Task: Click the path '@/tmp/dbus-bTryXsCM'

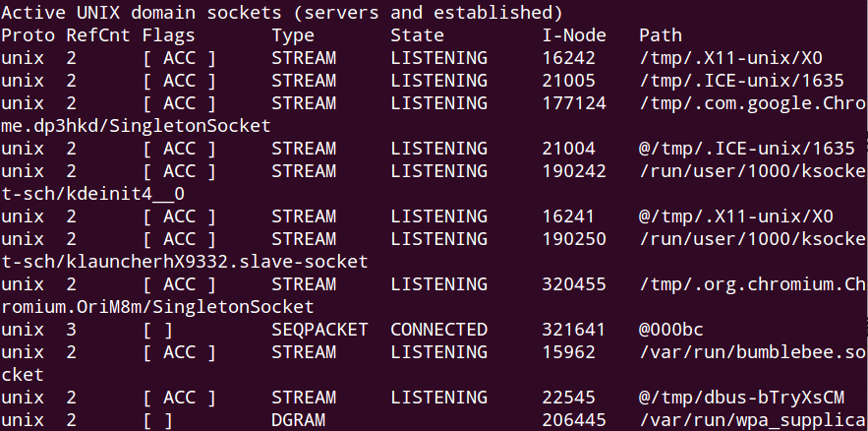Action: click(741, 398)
